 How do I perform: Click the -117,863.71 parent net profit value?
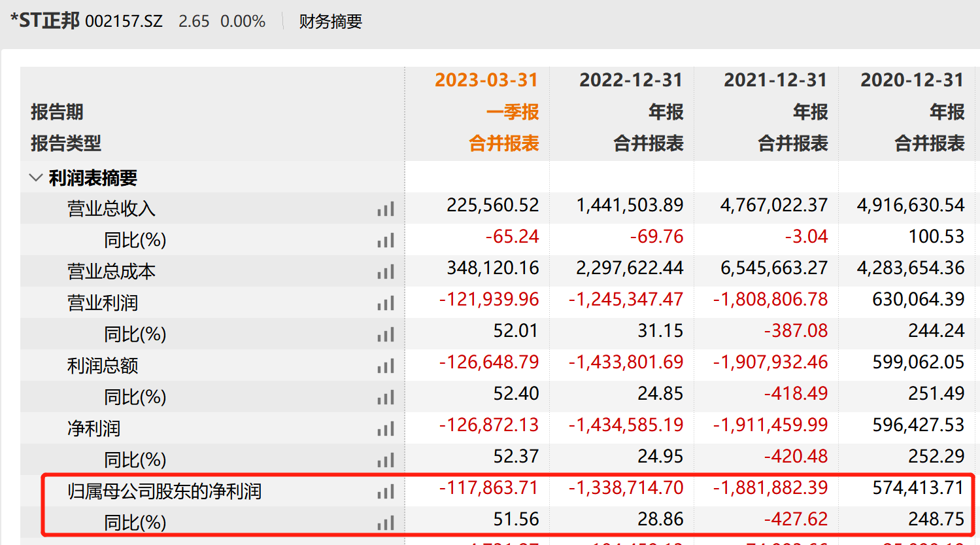coord(489,488)
